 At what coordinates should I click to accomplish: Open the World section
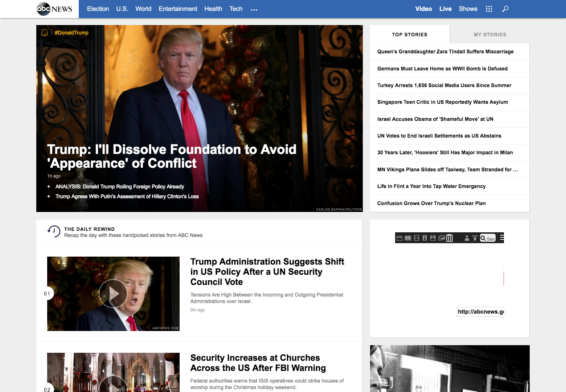[x=143, y=9]
